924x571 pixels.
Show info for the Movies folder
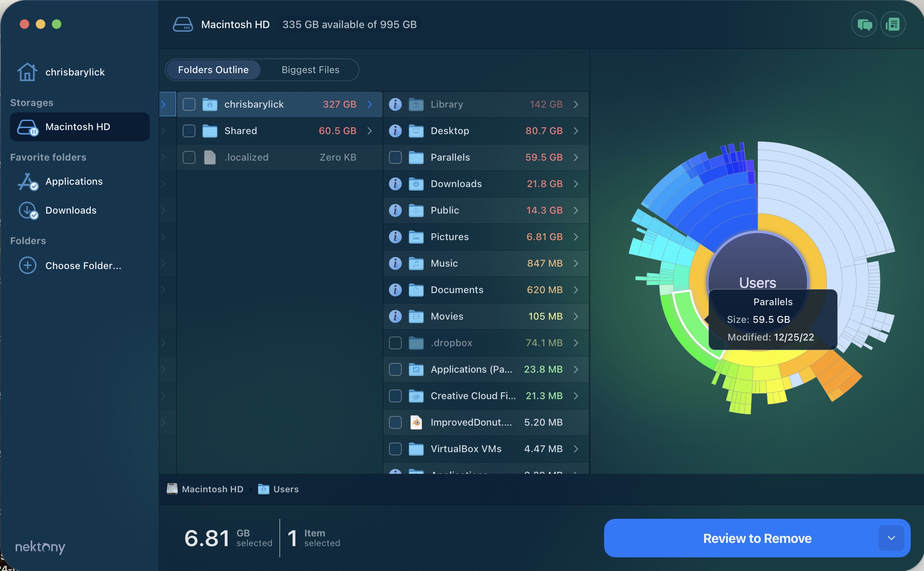tap(396, 316)
